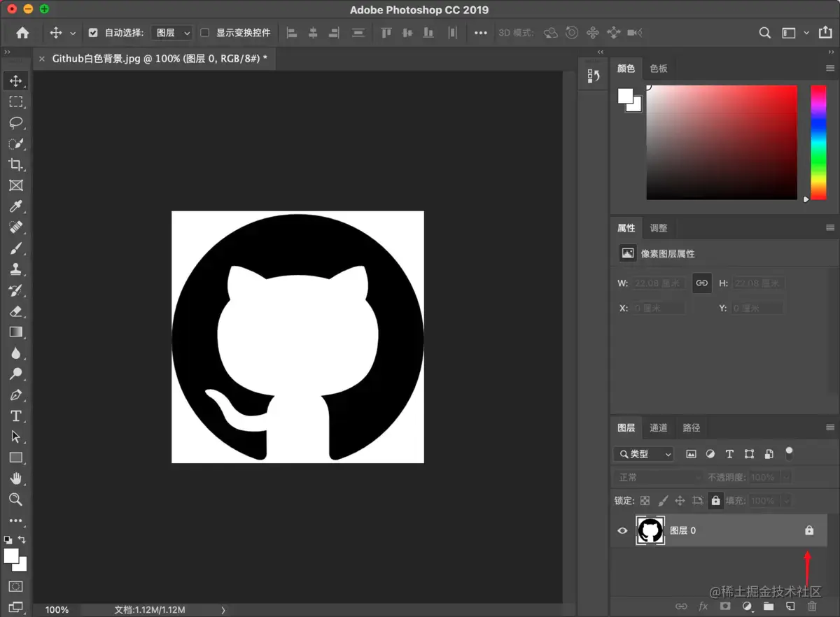840x617 pixels.
Task: Select the Dodge tool
Action: point(16,374)
